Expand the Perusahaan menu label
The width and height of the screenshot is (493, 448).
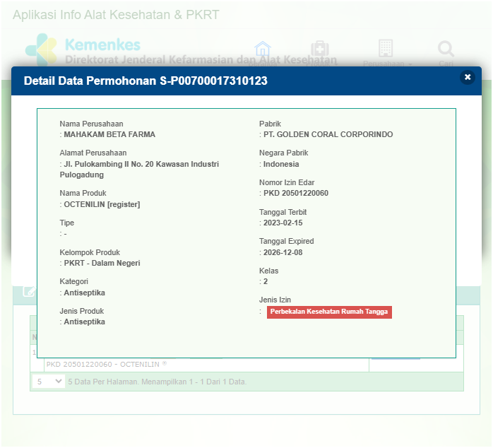coord(387,64)
